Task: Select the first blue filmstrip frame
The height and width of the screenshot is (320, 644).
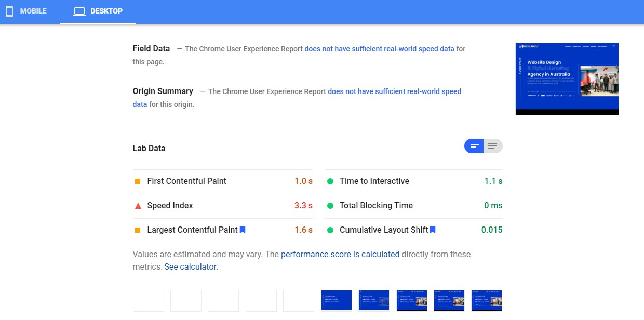Action: click(x=336, y=300)
